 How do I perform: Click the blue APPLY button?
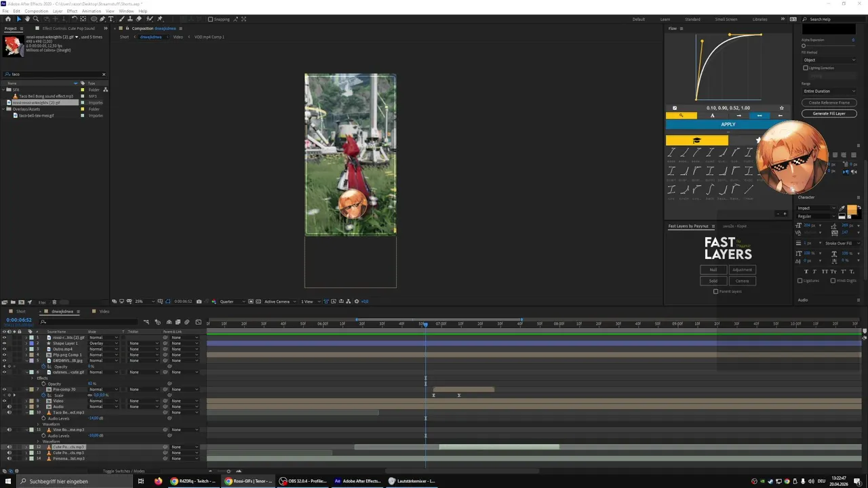728,124
